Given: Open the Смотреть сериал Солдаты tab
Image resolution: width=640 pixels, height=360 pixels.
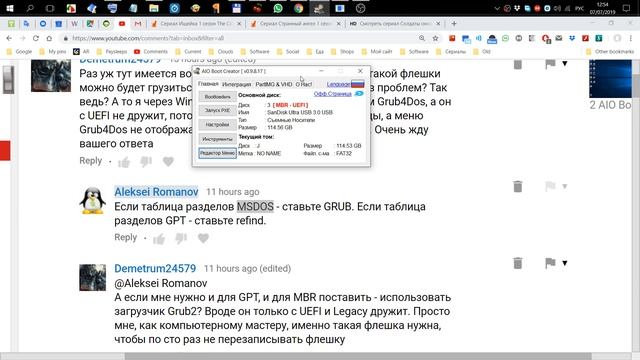Looking at the screenshot, I should (394, 24).
